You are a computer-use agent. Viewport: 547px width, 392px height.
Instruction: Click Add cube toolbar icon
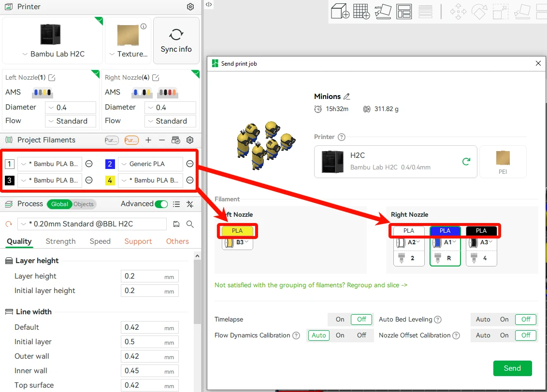340,11
